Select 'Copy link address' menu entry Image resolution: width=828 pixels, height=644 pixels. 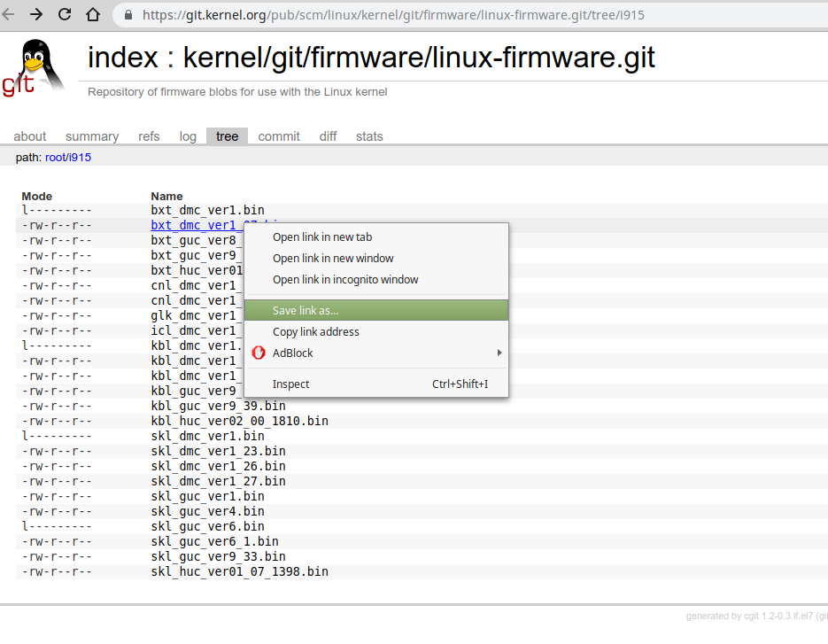click(316, 331)
